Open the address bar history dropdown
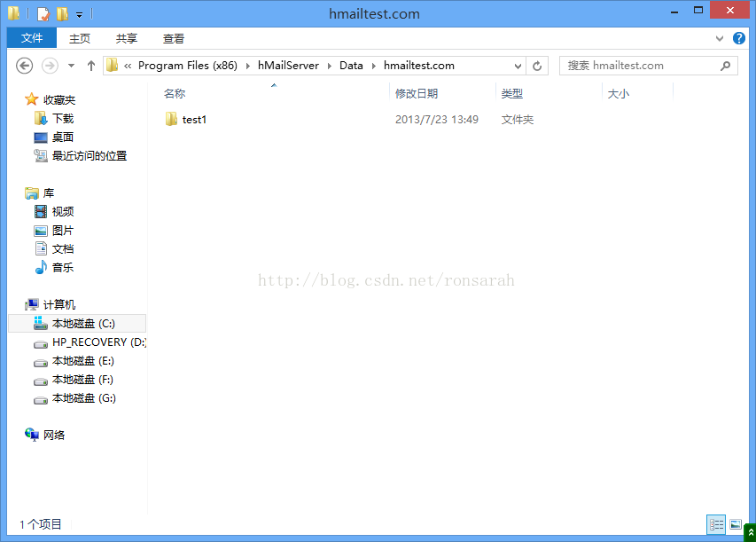The image size is (756, 542). pyautogui.click(x=518, y=67)
